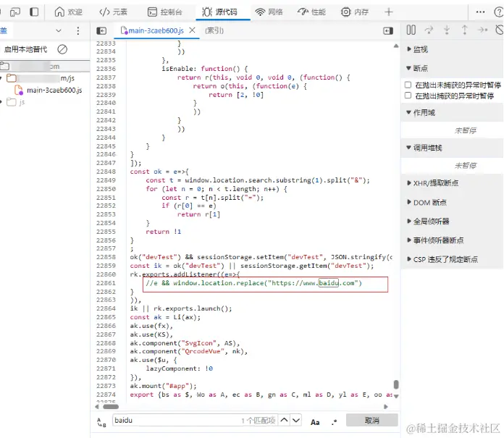
Task: Open the Performance (性能) tab
Action: pyautogui.click(x=311, y=12)
